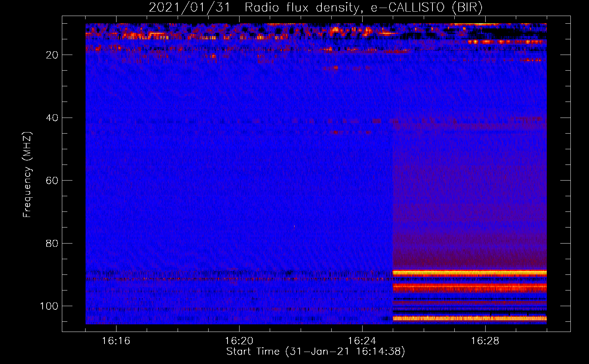The height and width of the screenshot is (364, 589).
Task: Click the Start Time axis label
Action: 316,352
